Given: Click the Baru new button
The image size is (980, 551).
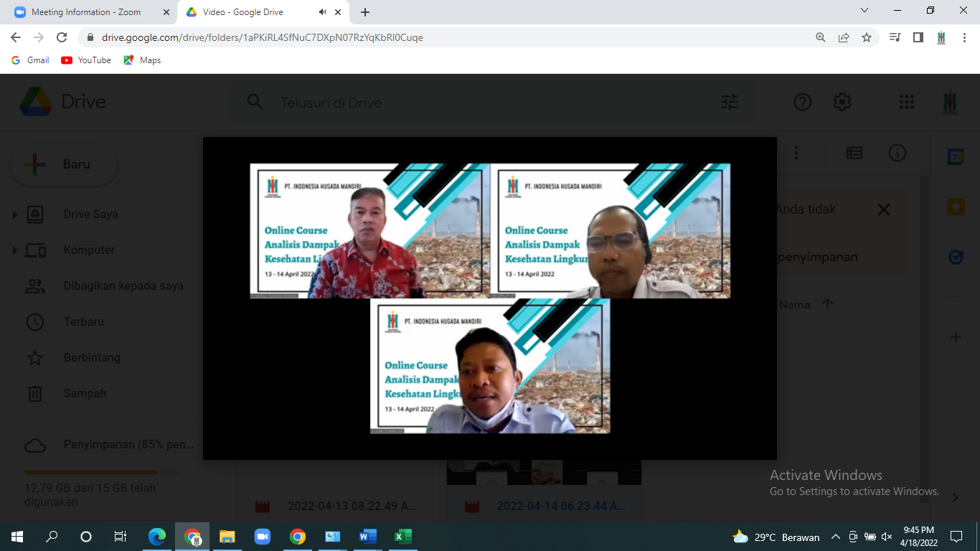Looking at the screenshot, I should (x=63, y=164).
